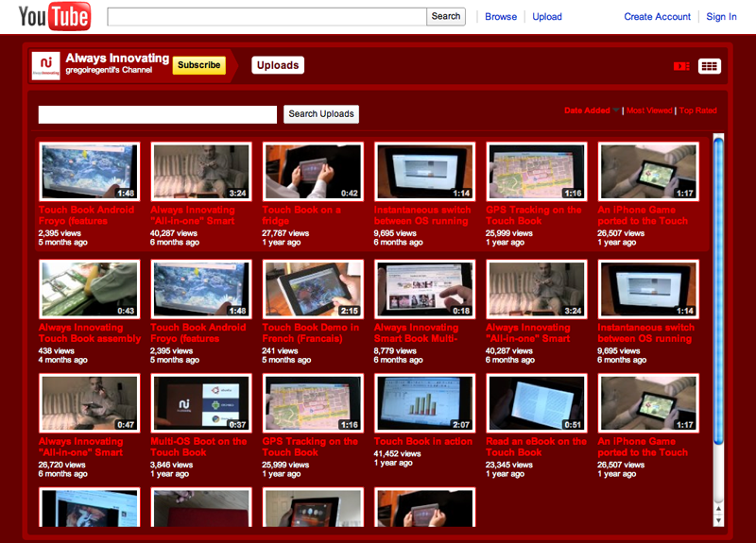Click the '8,779 views' text
This screenshot has width=756, height=543.
pyautogui.click(x=395, y=350)
